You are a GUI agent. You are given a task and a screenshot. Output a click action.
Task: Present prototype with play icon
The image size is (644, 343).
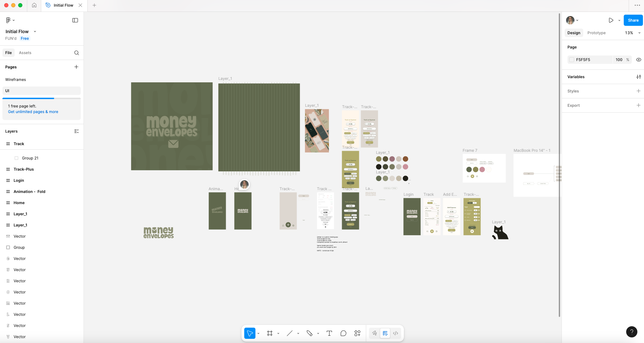click(x=611, y=20)
